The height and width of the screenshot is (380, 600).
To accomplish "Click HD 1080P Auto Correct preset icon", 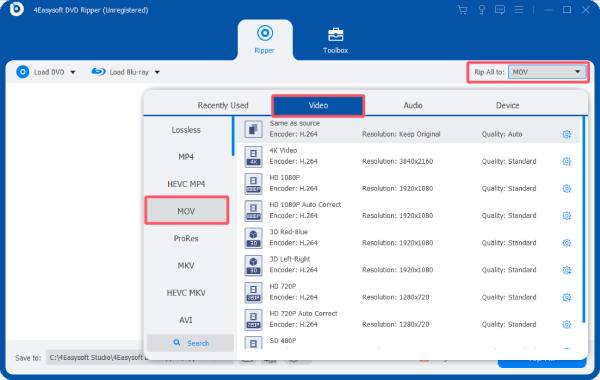I will point(253,211).
